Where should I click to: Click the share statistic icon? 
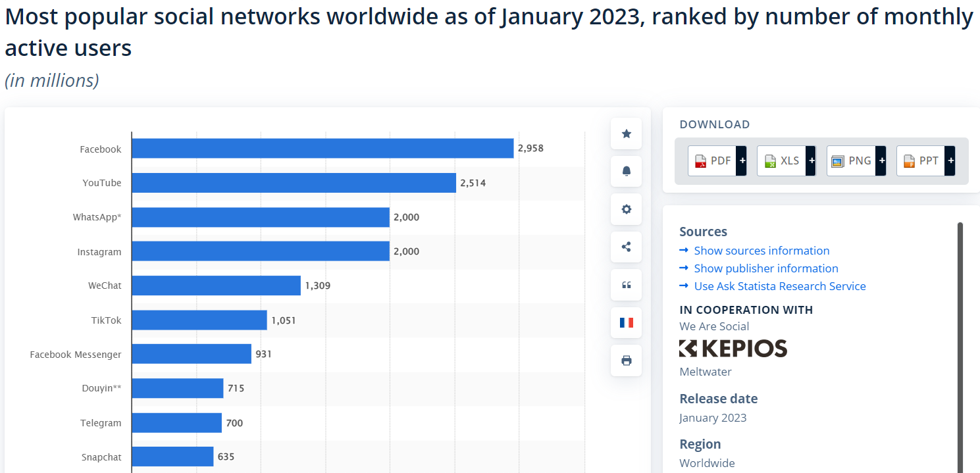626,247
